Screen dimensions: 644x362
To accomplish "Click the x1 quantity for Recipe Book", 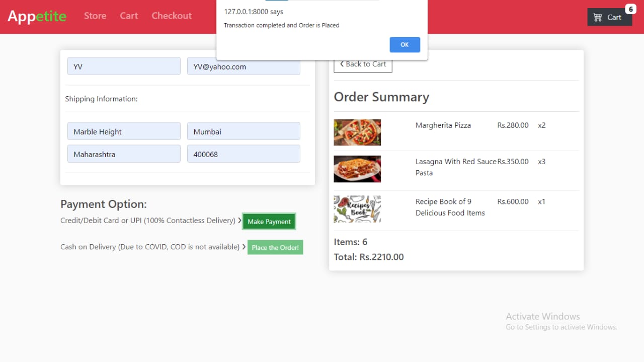I will click(x=542, y=201).
